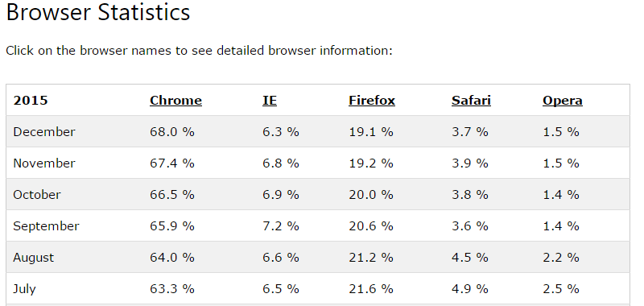Click Chrome's December value 68.0 %
The image size is (644, 306).
[x=172, y=132]
